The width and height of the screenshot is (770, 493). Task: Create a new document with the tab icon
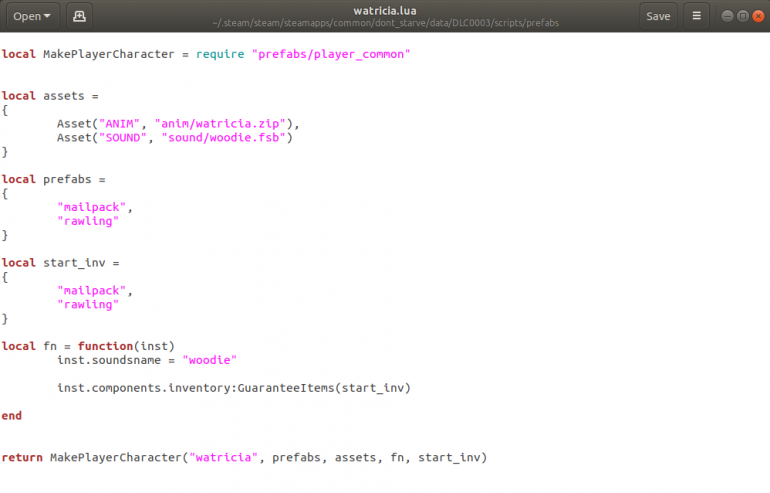[x=81, y=16]
